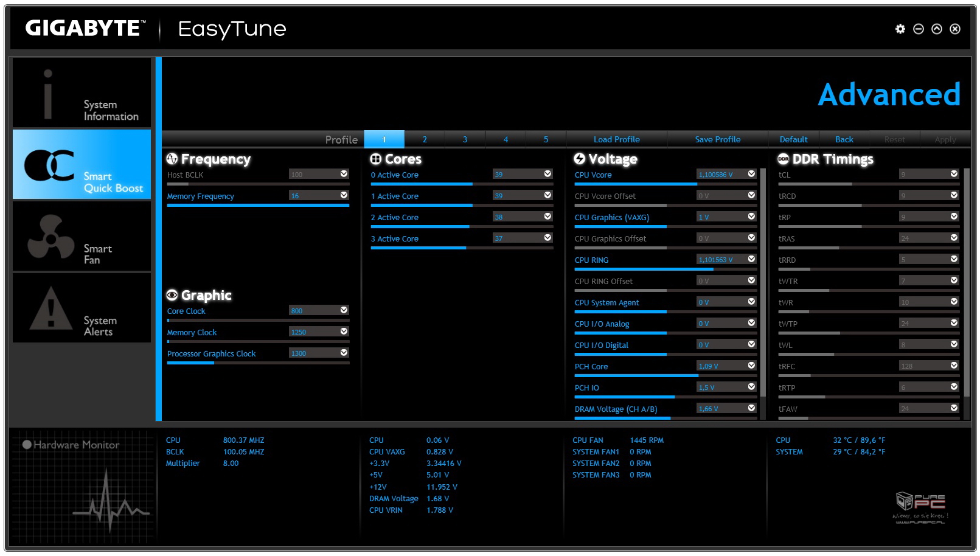Click the CPU FAN 1445 RPM reading

617,440
